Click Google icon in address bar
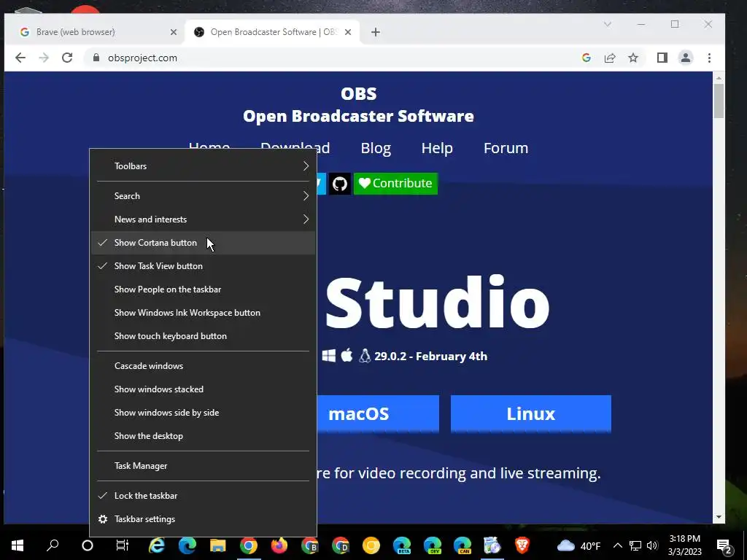The width and height of the screenshot is (747, 560). click(587, 58)
